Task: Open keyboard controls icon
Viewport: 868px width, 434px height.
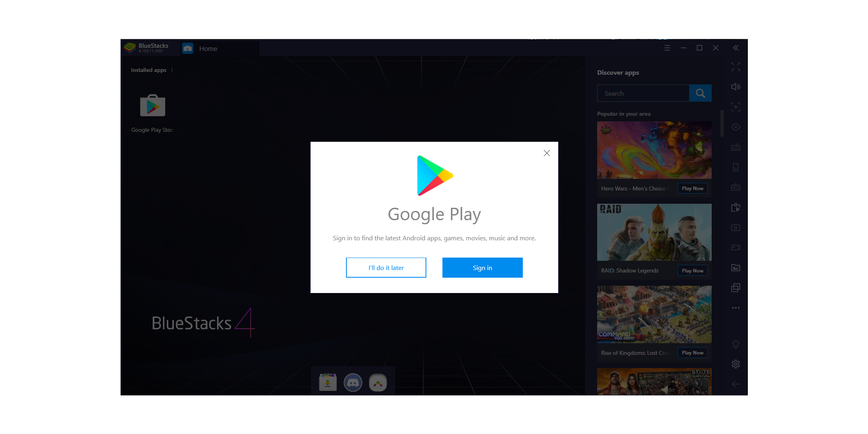Action: pos(735,147)
